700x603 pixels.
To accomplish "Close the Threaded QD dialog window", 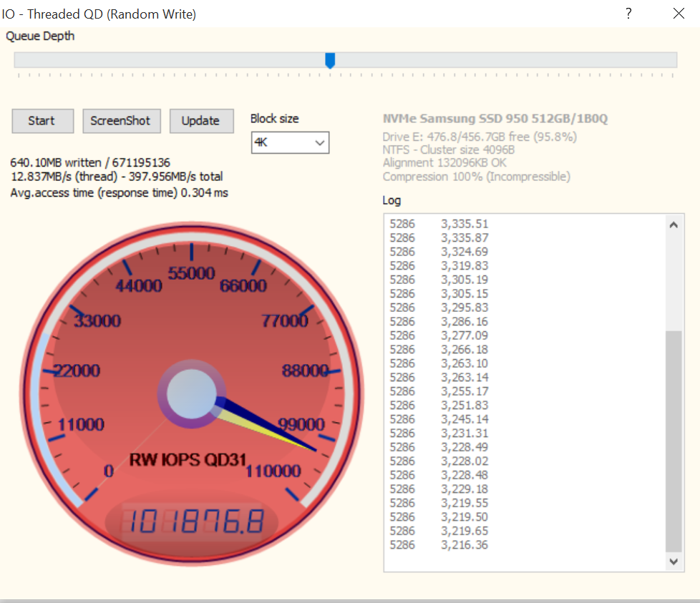I will 679,14.
